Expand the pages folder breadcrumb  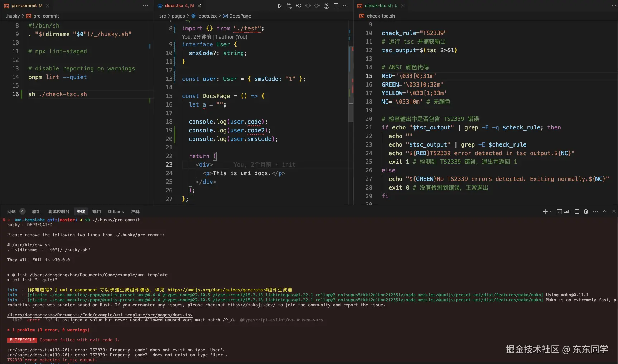tap(178, 16)
